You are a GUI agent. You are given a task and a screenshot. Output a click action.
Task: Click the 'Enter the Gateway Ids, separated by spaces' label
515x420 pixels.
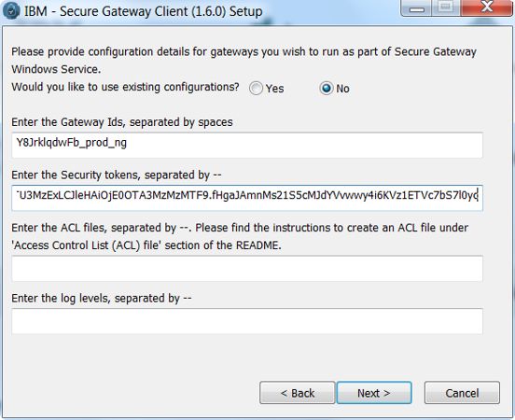[x=122, y=122]
